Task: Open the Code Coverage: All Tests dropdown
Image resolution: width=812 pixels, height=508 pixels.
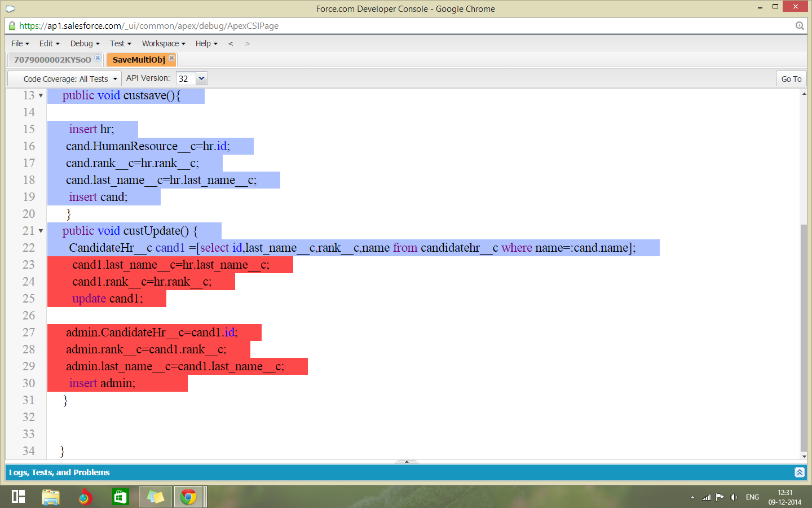Action: click(x=65, y=79)
